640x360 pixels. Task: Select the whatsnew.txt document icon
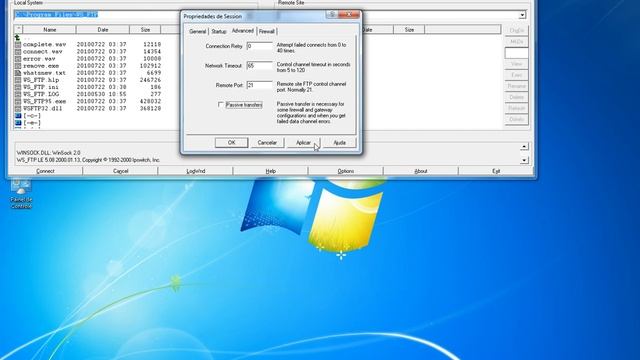[18, 73]
